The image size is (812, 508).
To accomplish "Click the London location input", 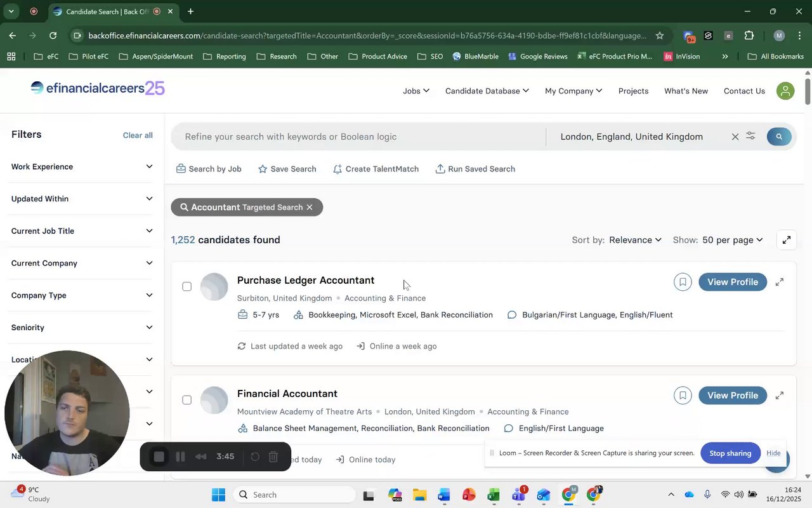I will 639,137.
